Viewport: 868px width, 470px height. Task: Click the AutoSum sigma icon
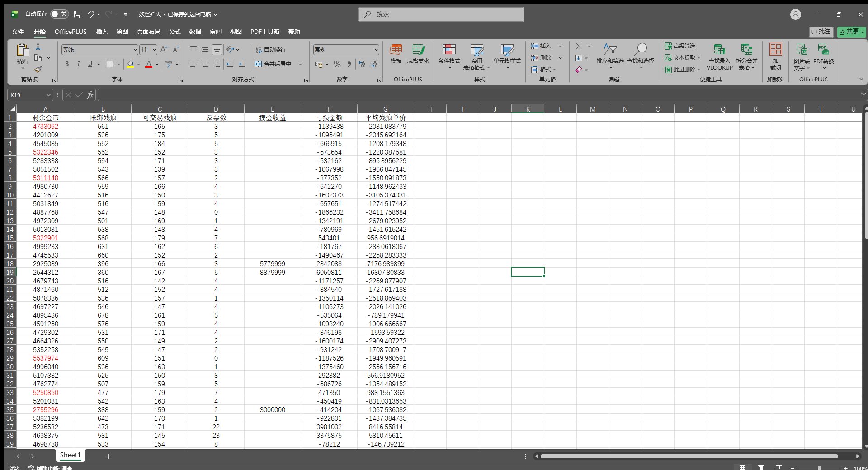(x=579, y=46)
